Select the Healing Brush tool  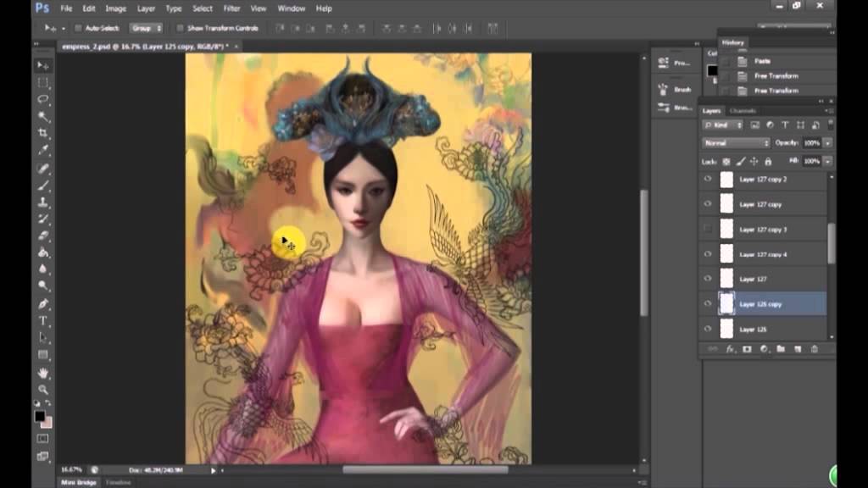pos(43,169)
